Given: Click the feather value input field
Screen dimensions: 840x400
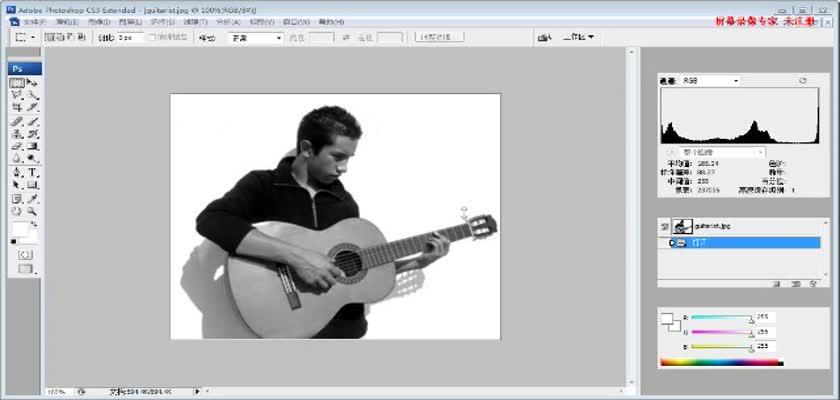Looking at the screenshot, I should pos(129,37).
